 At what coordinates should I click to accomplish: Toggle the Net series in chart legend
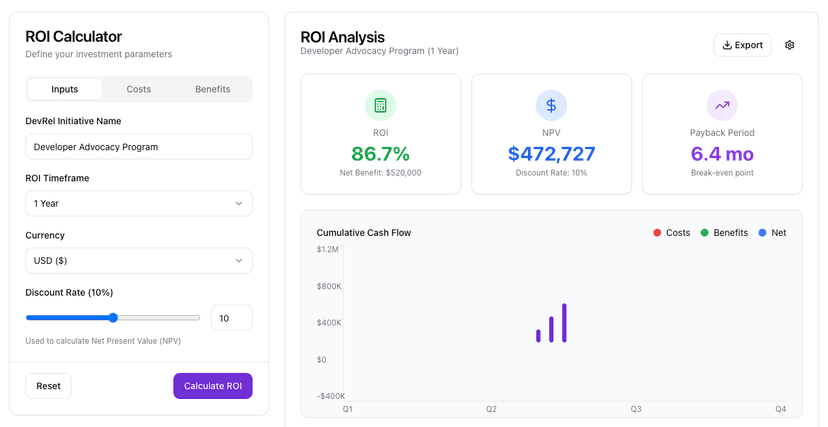tap(772, 233)
